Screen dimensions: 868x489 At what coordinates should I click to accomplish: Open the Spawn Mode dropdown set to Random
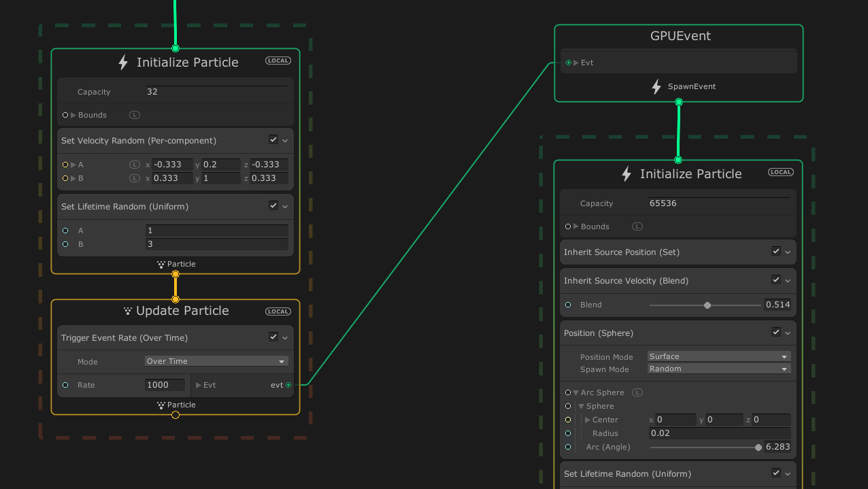[718, 369]
